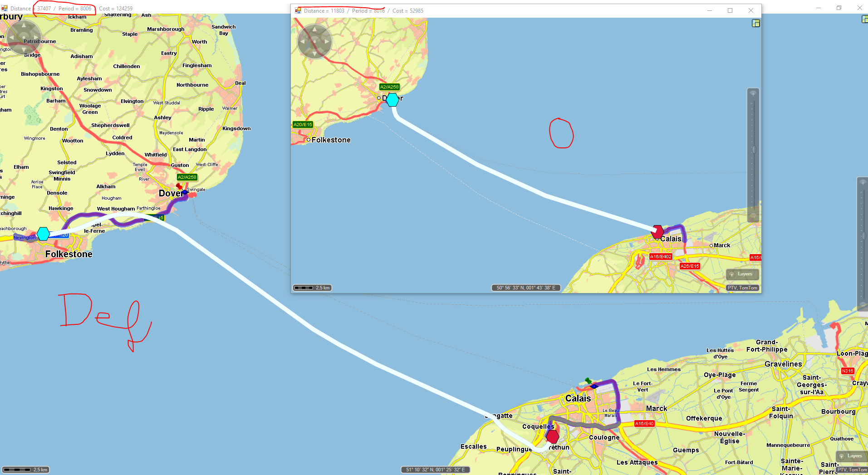Viewport: 868px width, 475px height.
Task: Zoom out with front window minus button
Action: (753, 216)
